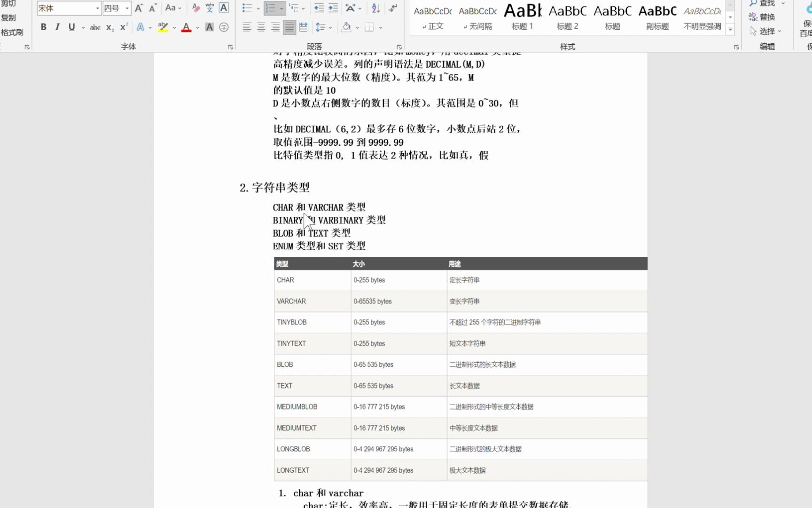Apply the 无间隔 style
This screenshot has height=508, width=812.
coord(478,17)
